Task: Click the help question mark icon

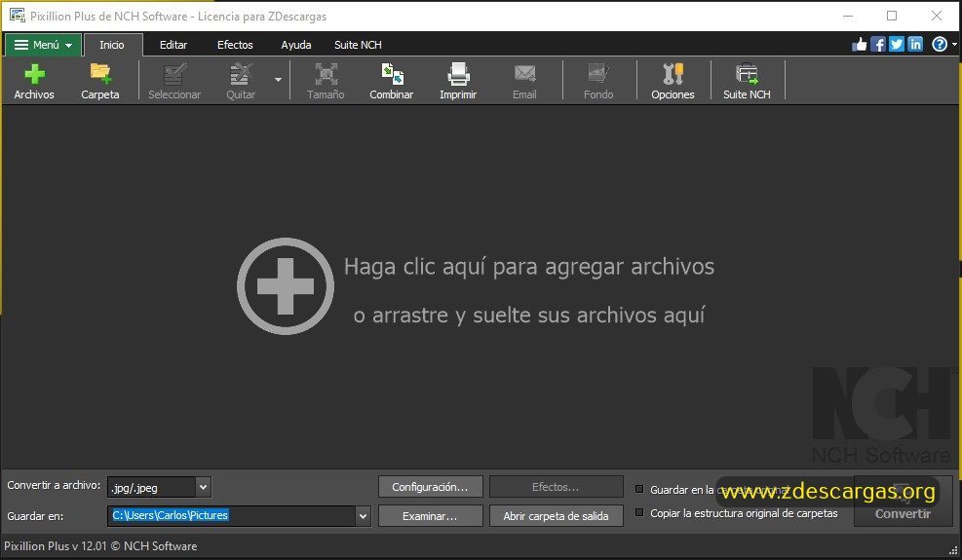Action: (x=940, y=44)
